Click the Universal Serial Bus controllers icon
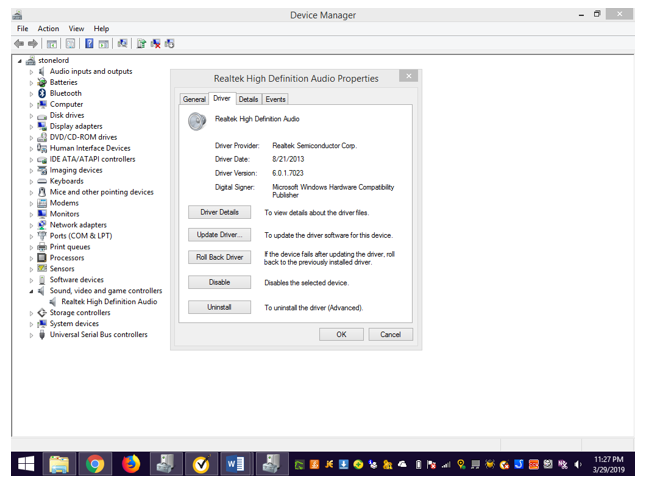The width and height of the screenshot is (645, 486). pos(42,335)
